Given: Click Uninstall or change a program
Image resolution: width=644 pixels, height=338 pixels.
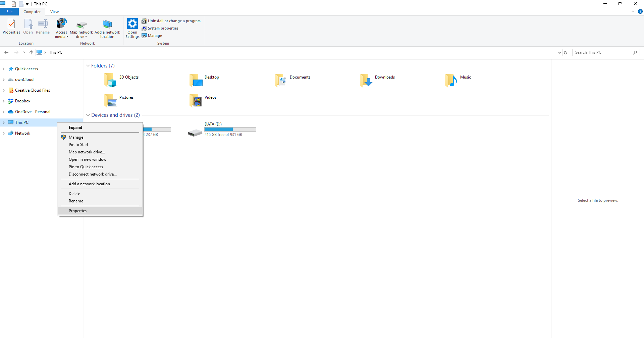Looking at the screenshot, I should point(171,21).
